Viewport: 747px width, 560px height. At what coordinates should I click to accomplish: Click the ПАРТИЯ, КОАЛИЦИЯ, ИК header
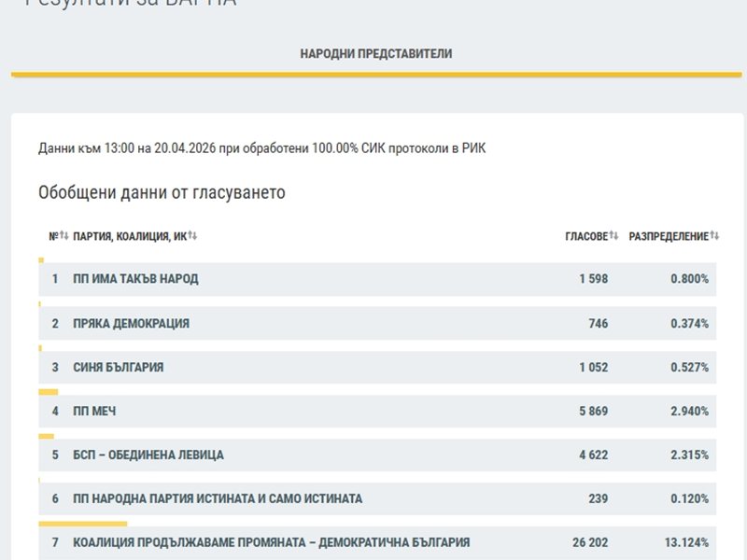click(x=130, y=236)
